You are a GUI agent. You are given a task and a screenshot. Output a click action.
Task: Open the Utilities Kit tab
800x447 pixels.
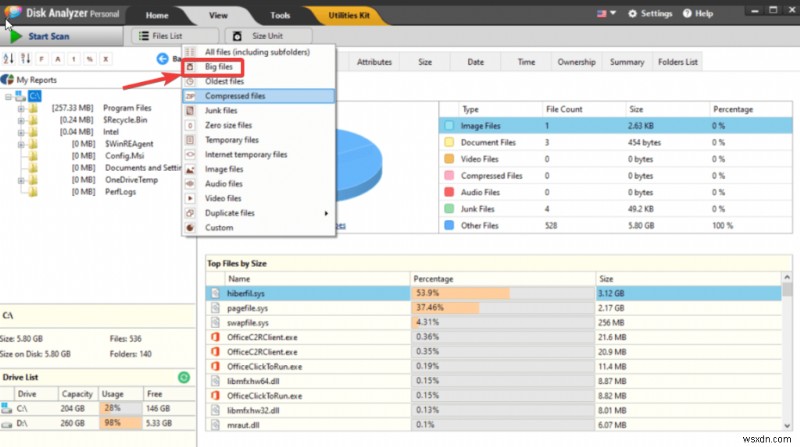point(349,15)
